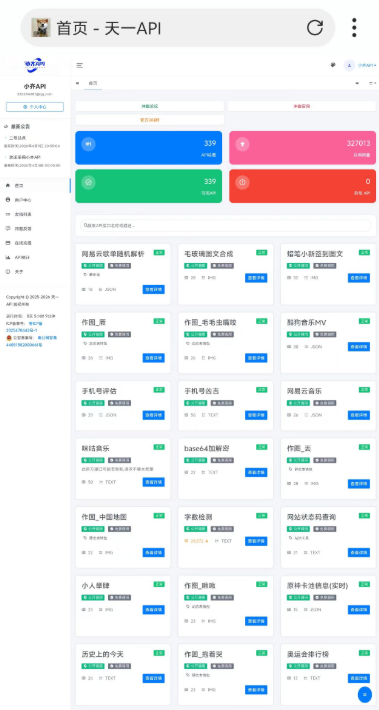
Task: Click the upload arrow icon on the pink card
Action: (x=242, y=144)
